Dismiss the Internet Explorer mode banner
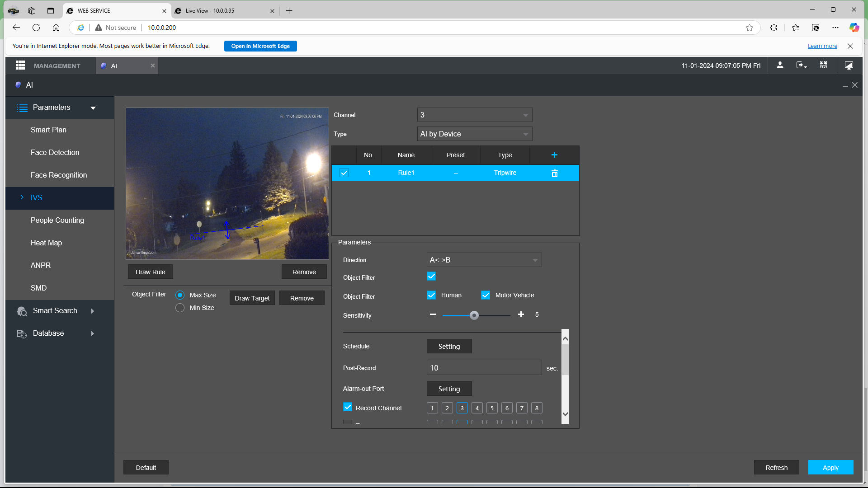Viewport: 868px width, 488px height. (x=850, y=46)
